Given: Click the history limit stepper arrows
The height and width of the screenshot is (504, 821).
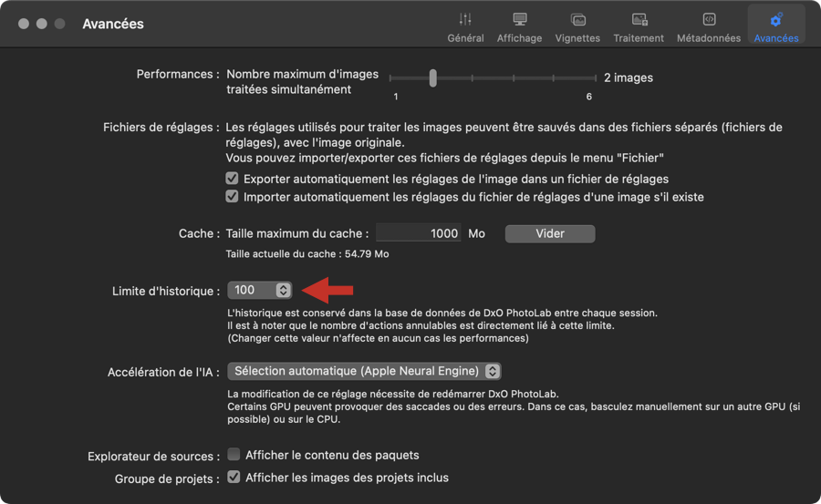Looking at the screenshot, I should pos(284,290).
